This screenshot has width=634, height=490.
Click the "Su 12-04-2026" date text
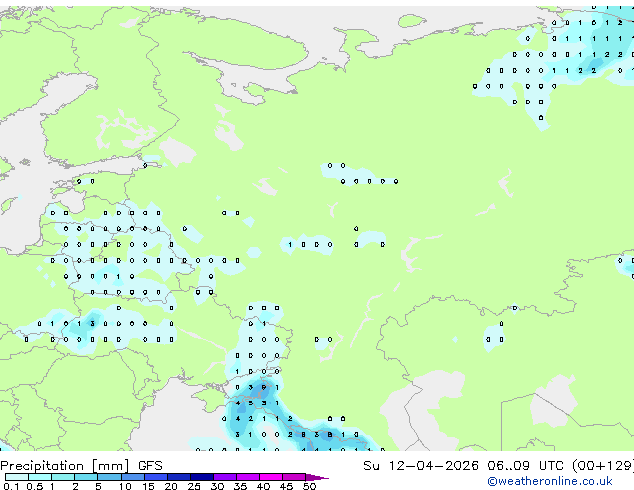(421, 466)
